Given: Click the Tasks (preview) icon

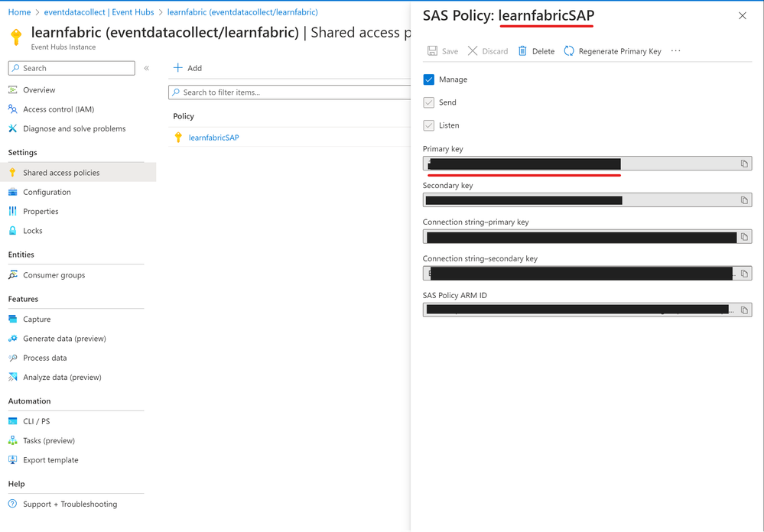Looking at the screenshot, I should [13, 440].
